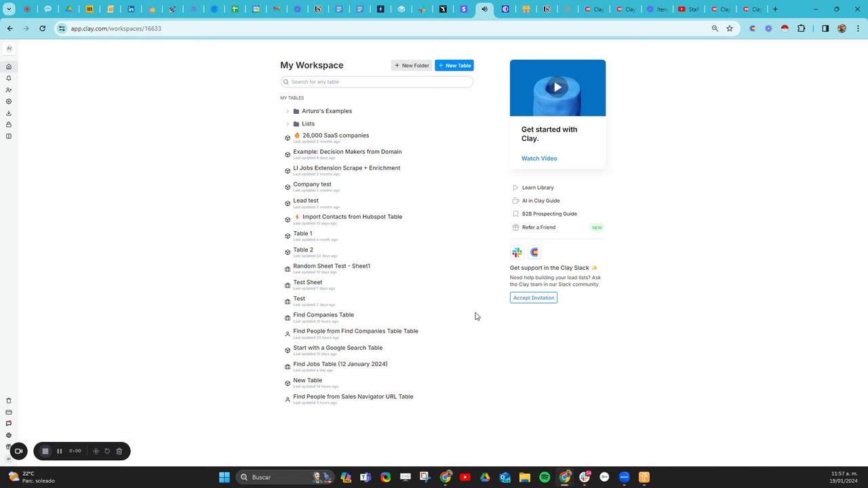868x488 pixels.
Task: Open Start with a Google Search Table
Action: pyautogui.click(x=338, y=348)
